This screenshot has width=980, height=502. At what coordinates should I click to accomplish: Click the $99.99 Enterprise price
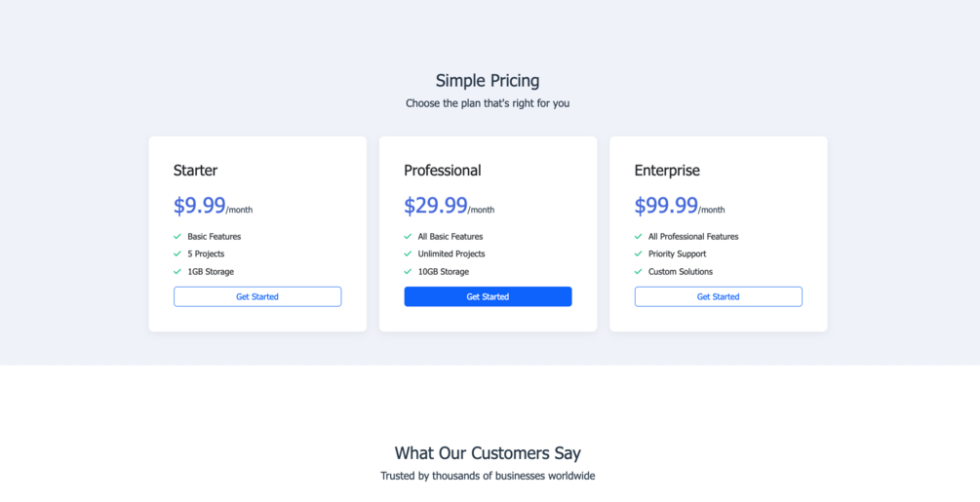(666, 206)
